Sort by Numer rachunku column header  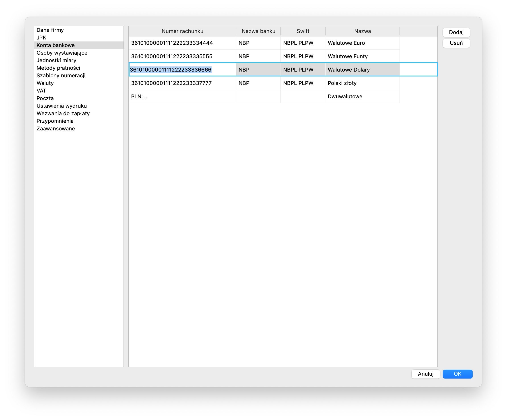pos(182,31)
